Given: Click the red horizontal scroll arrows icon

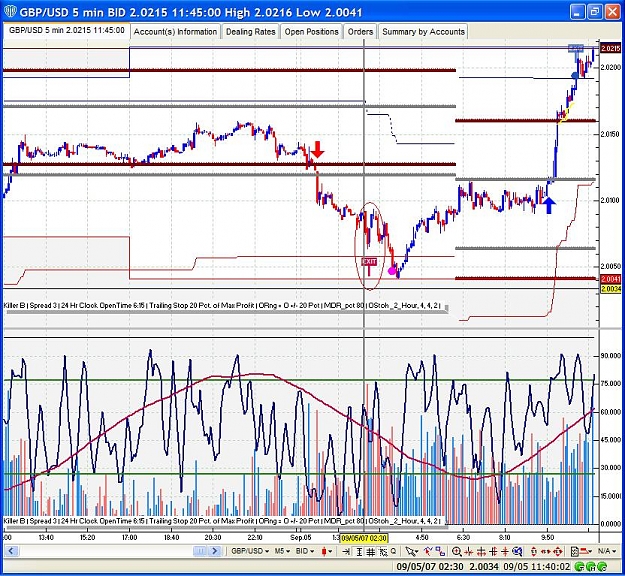Looking at the screenshot, I should 546,551.
